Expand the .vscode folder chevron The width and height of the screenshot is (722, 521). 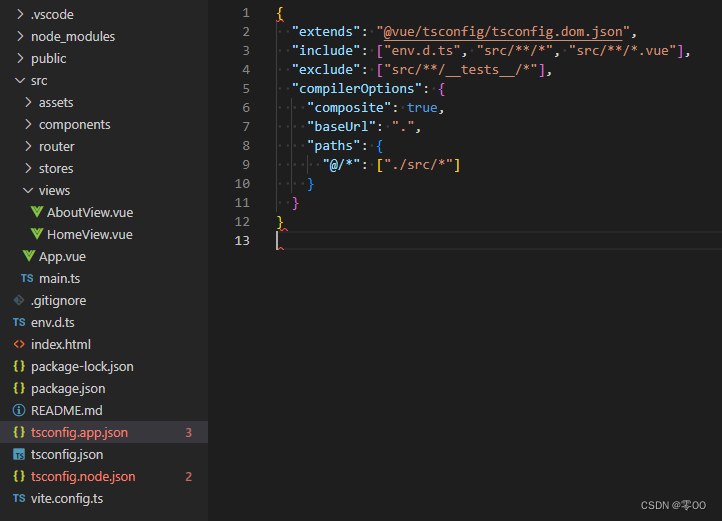[20, 14]
